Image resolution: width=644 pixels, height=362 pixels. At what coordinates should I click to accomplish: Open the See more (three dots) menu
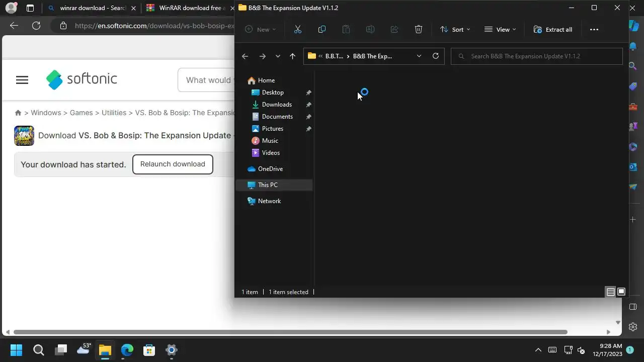pyautogui.click(x=594, y=30)
